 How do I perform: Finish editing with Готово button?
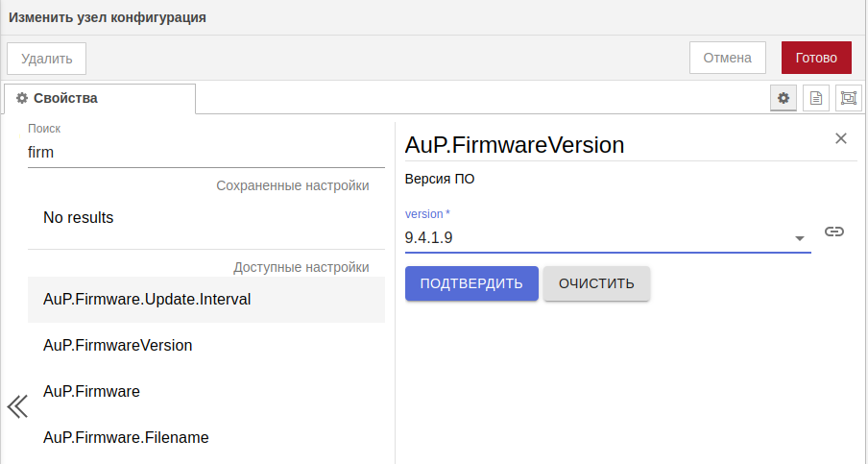click(816, 58)
